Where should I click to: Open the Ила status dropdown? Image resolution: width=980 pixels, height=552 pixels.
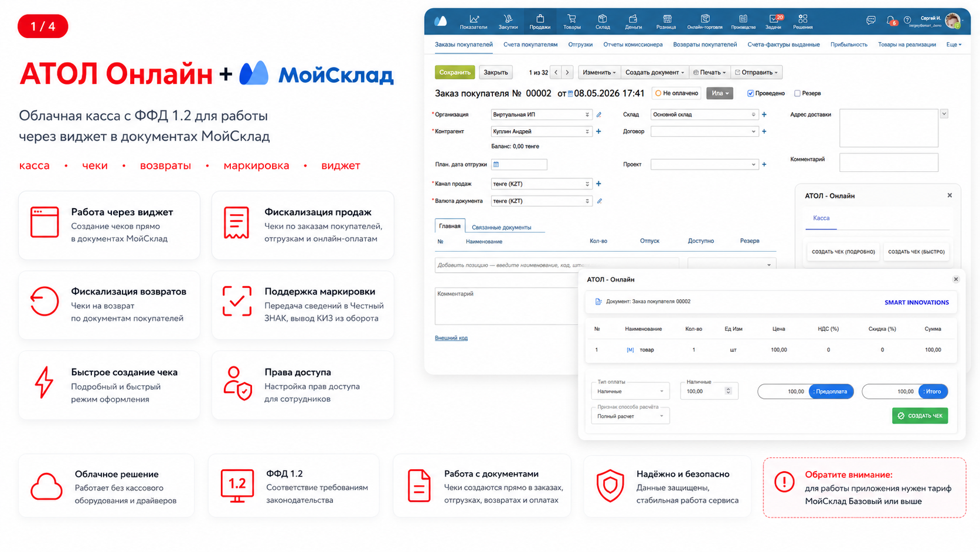(720, 93)
